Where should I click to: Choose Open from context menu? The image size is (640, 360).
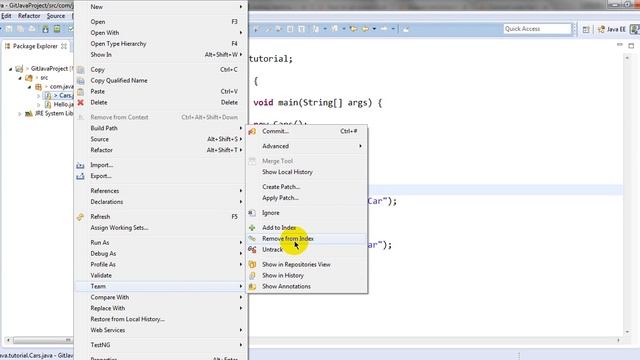[161, 22]
